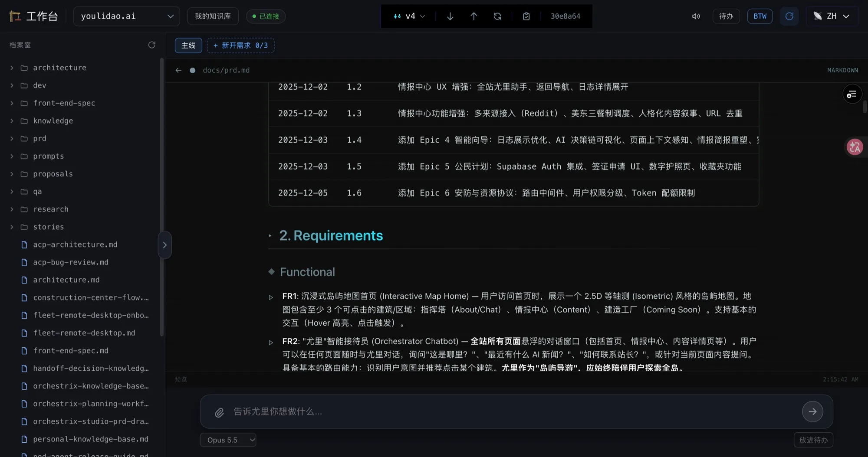Open fleet-remote-desktop.md file
This screenshot has height=457, width=868.
(80, 333)
